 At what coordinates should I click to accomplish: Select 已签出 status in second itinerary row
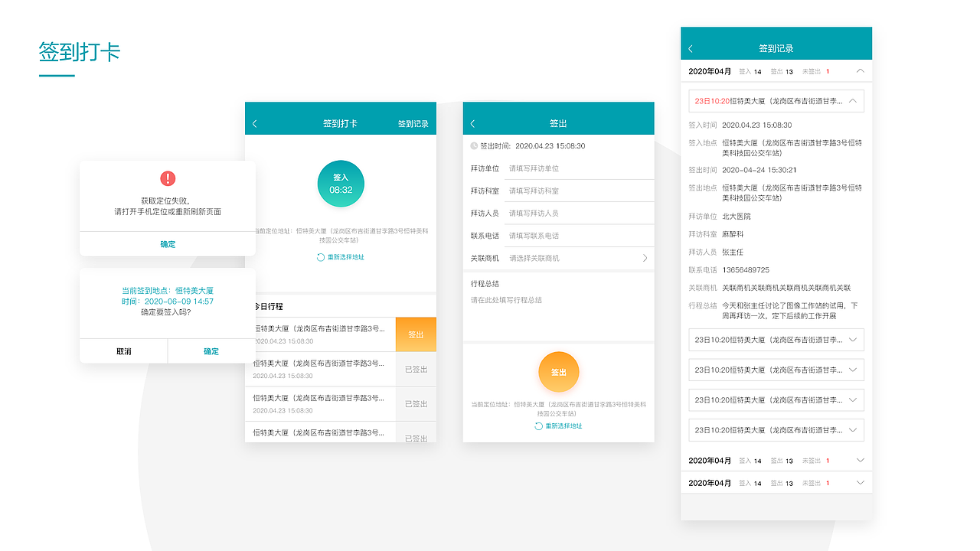click(x=416, y=370)
